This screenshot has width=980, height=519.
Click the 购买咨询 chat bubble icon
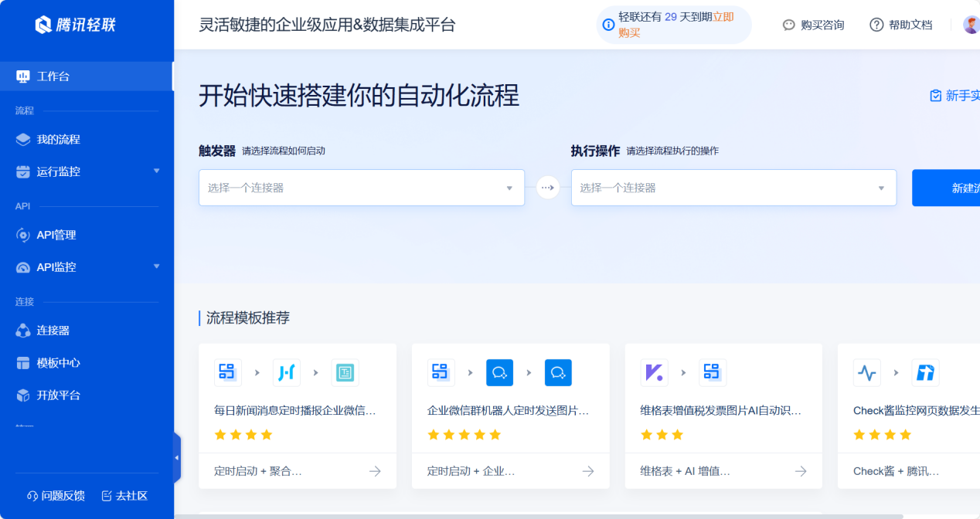point(788,25)
